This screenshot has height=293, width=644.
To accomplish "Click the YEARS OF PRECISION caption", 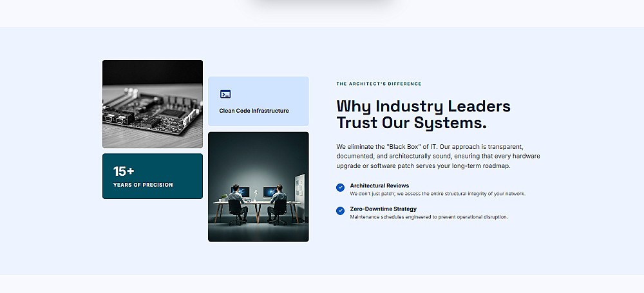I will (143, 185).
